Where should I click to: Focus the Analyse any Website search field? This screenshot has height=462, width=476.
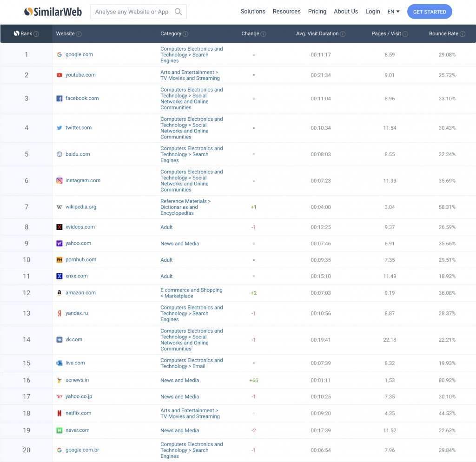click(x=132, y=12)
